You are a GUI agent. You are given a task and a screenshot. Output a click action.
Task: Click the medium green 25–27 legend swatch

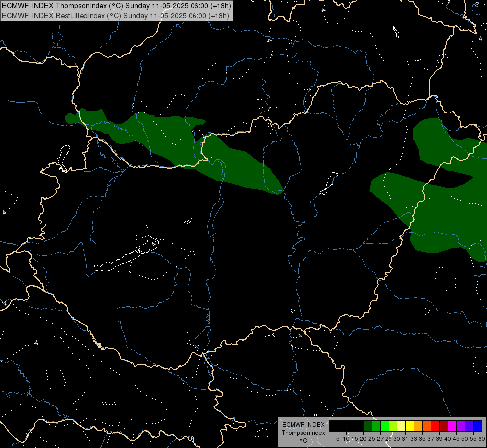pyautogui.click(x=376, y=426)
